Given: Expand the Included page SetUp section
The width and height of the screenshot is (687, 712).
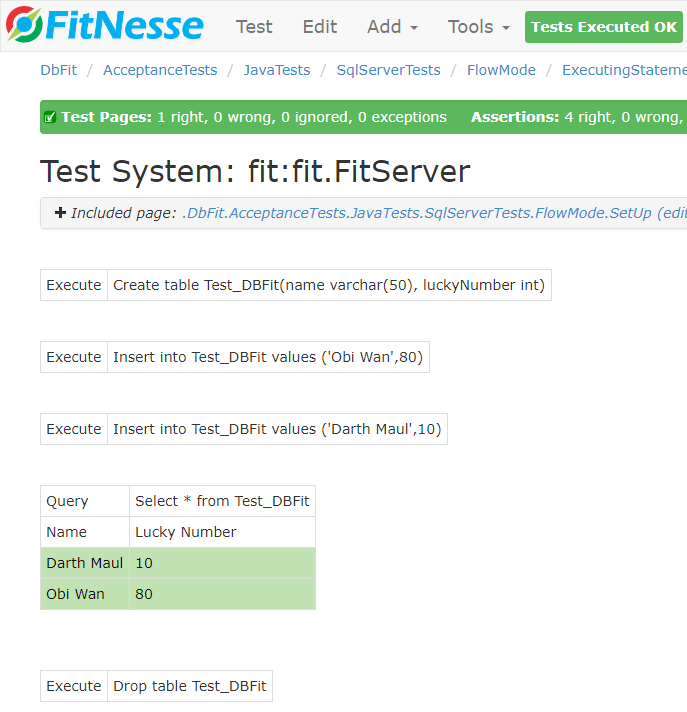Looking at the screenshot, I should (x=60, y=213).
